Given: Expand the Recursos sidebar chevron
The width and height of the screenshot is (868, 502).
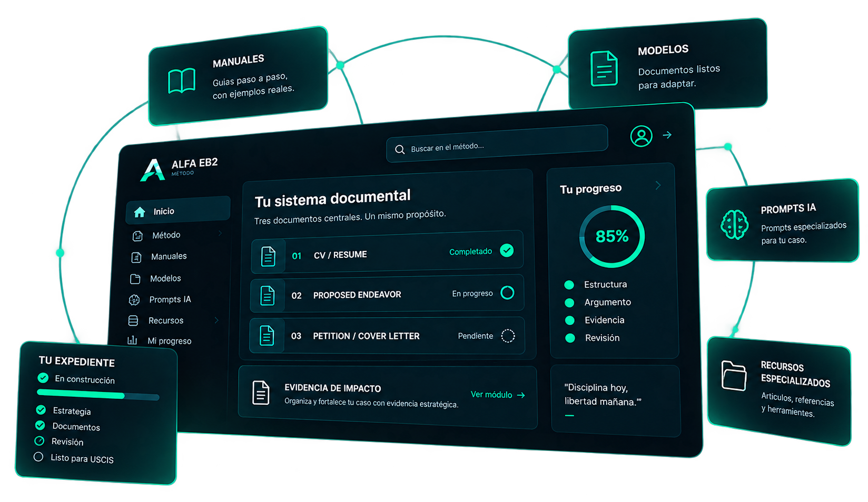Looking at the screenshot, I should 216,320.
